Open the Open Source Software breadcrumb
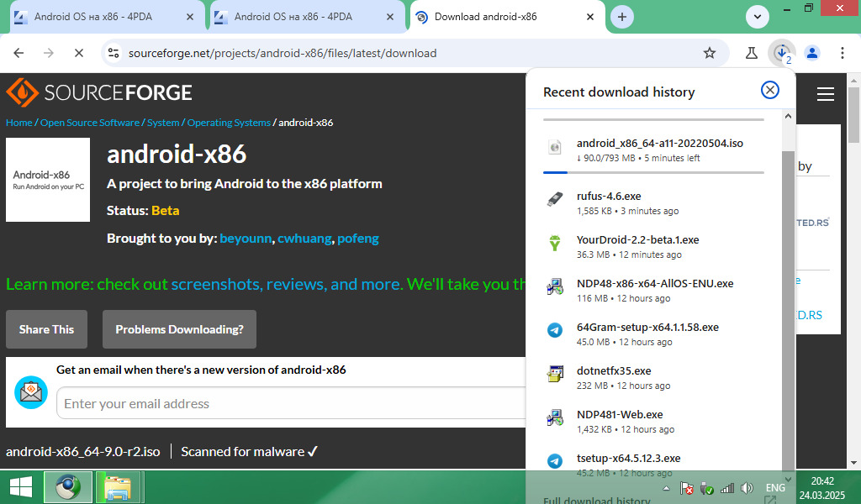 [x=89, y=123]
